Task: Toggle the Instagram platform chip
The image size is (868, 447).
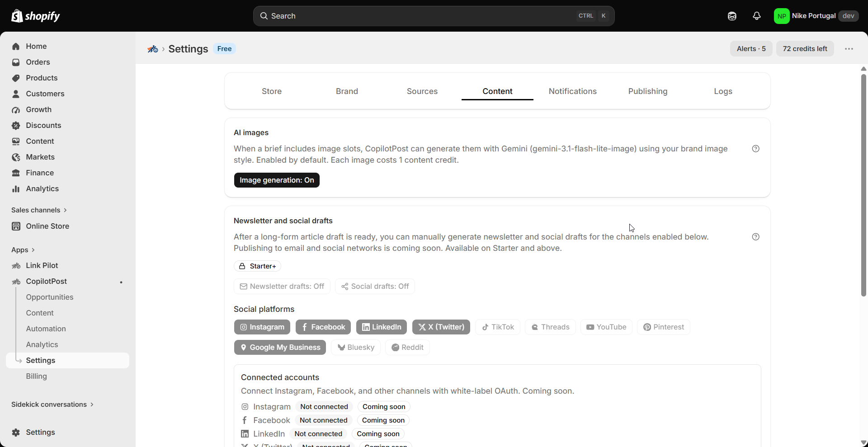Action: click(x=262, y=327)
